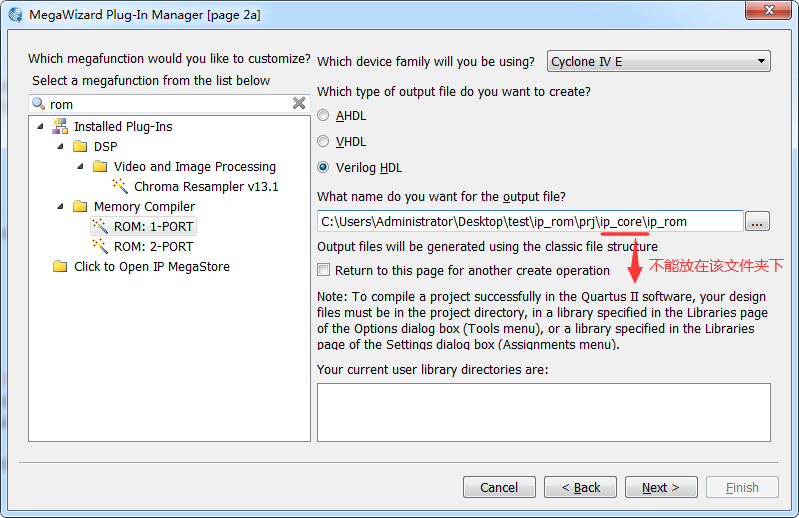Screen dimensions: 799x518
Task: Click the MegaWizard title bar wand icon
Action: (15, 15)
